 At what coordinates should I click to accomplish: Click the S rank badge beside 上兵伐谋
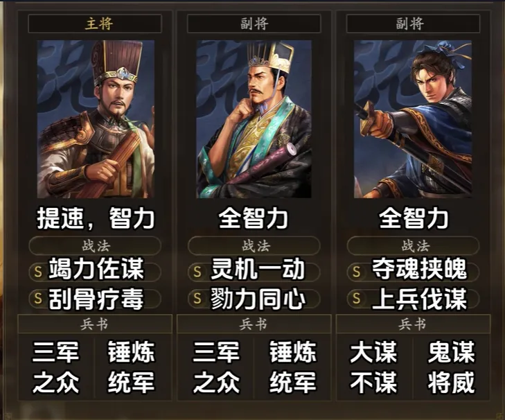point(356,299)
